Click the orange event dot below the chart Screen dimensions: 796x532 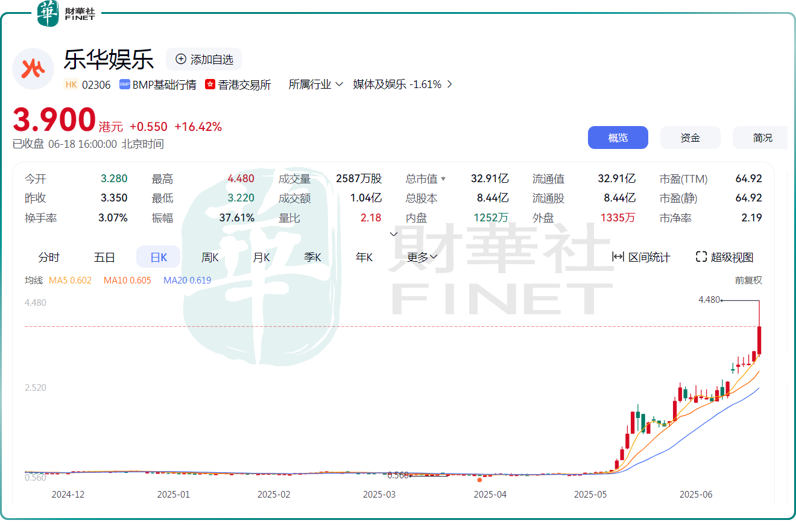pyautogui.click(x=479, y=480)
